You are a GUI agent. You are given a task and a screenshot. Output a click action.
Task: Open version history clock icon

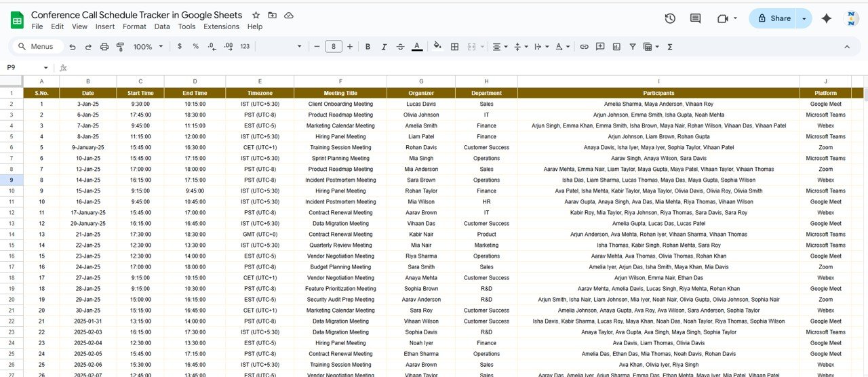pyautogui.click(x=670, y=18)
